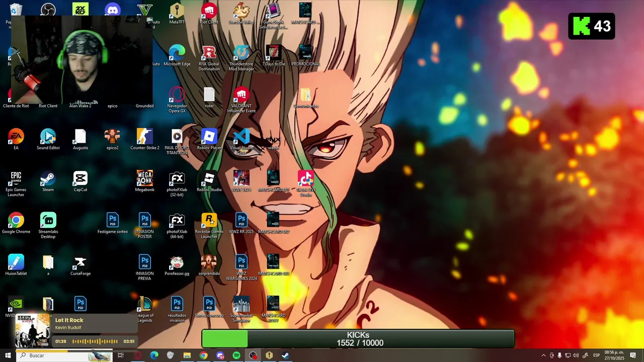Open photoFXlab (64-bit) shortcut

click(x=177, y=226)
